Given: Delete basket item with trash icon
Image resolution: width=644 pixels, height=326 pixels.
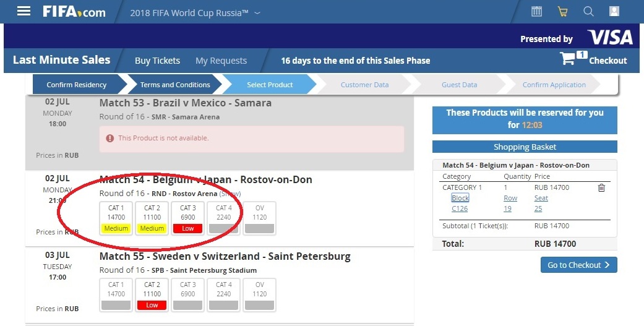Looking at the screenshot, I should [601, 187].
